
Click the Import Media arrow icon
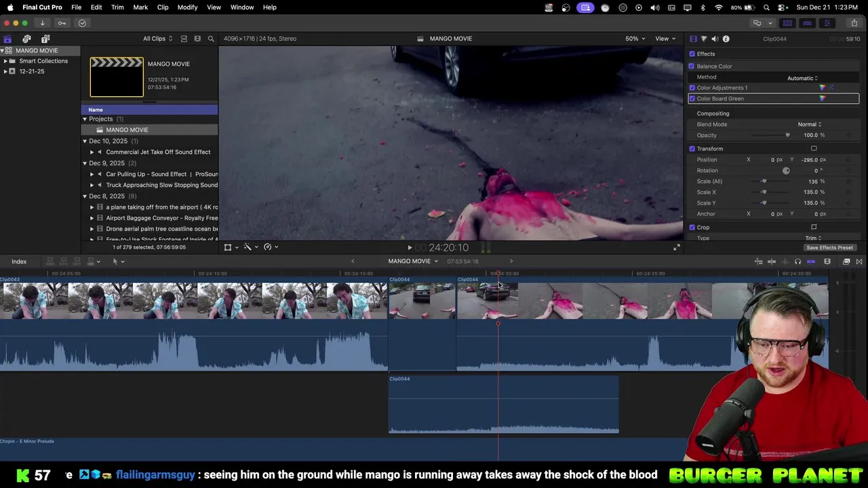coord(42,23)
